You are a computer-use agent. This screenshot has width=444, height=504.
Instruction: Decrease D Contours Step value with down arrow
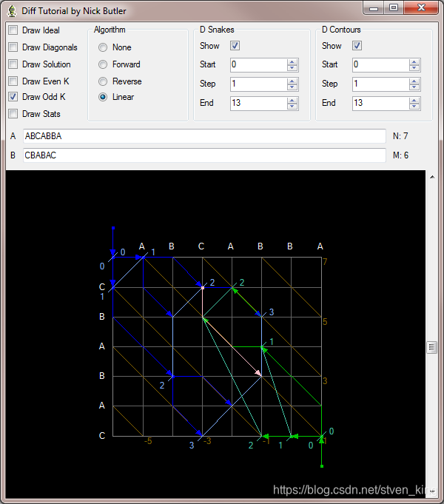coord(414,87)
